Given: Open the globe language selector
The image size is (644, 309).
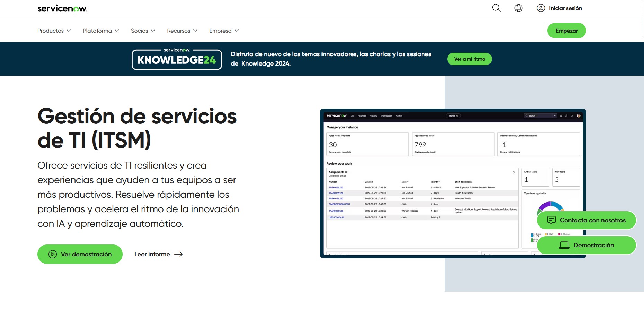Looking at the screenshot, I should 519,8.
